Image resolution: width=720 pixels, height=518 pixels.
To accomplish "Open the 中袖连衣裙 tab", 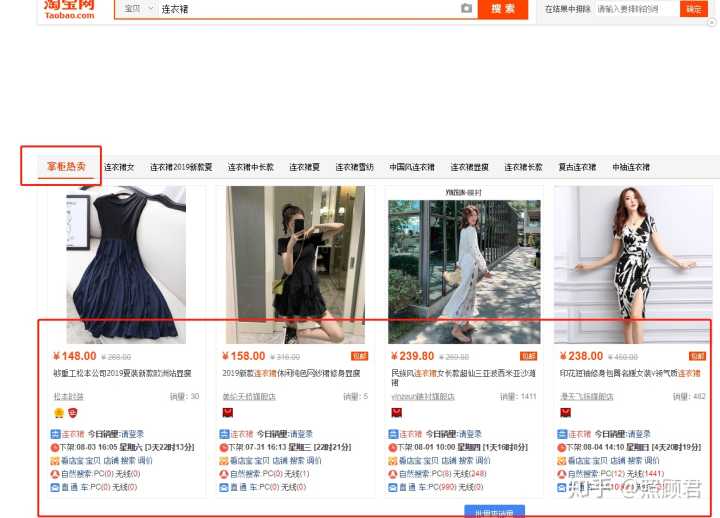I will click(631, 167).
